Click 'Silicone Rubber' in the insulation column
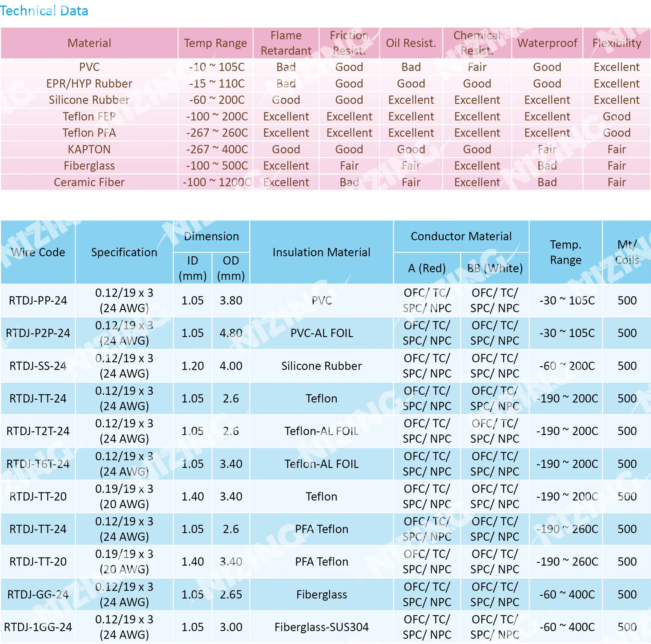The width and height of the screenshot is (651, 644). coord(322,366)
